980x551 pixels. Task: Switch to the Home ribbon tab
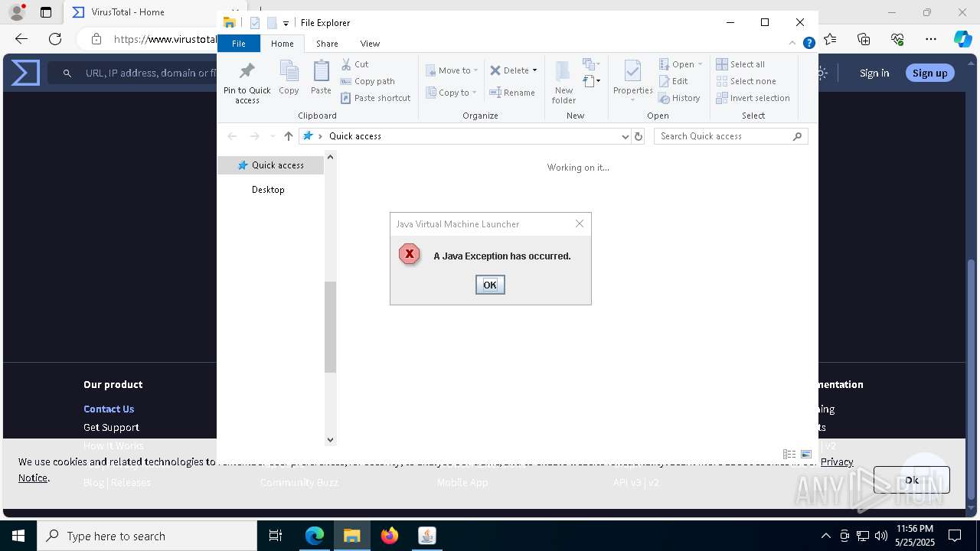tap(283, 44)
